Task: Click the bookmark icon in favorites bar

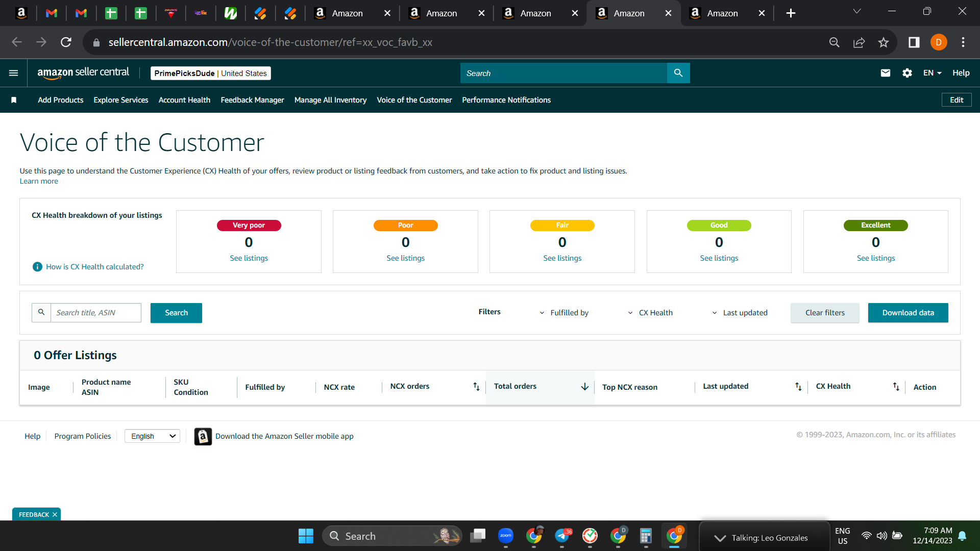Action: (14, 100)
